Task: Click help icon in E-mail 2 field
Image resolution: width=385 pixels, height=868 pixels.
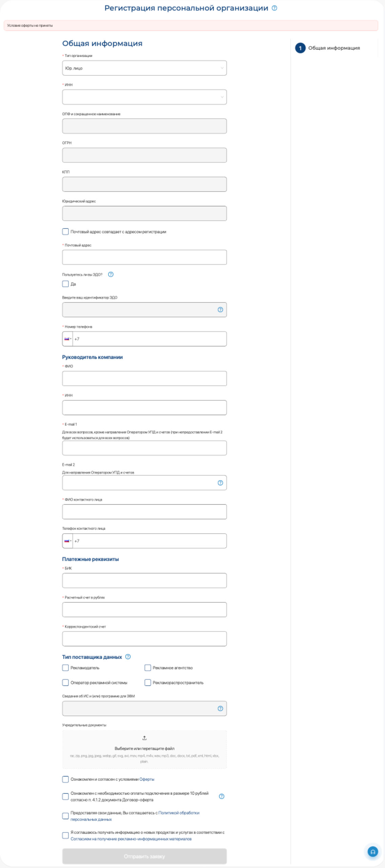Action: (220, 483)
